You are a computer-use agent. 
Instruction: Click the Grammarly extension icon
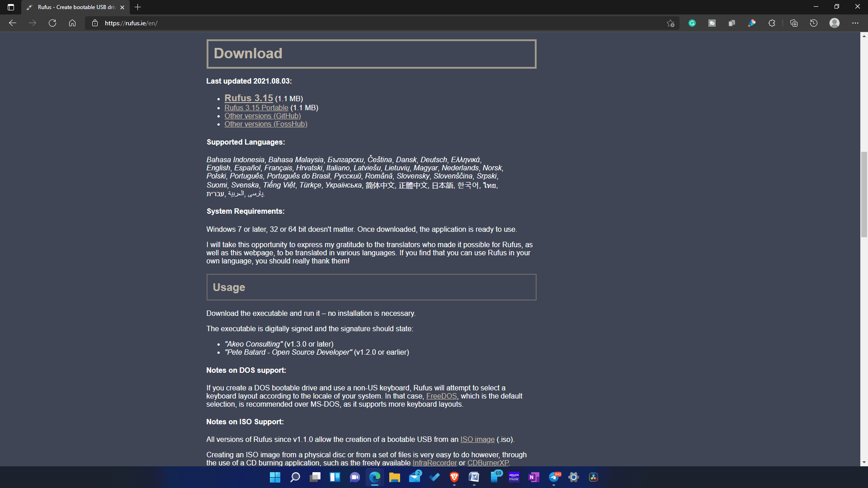pyautogui.click(x=692, y=23)
